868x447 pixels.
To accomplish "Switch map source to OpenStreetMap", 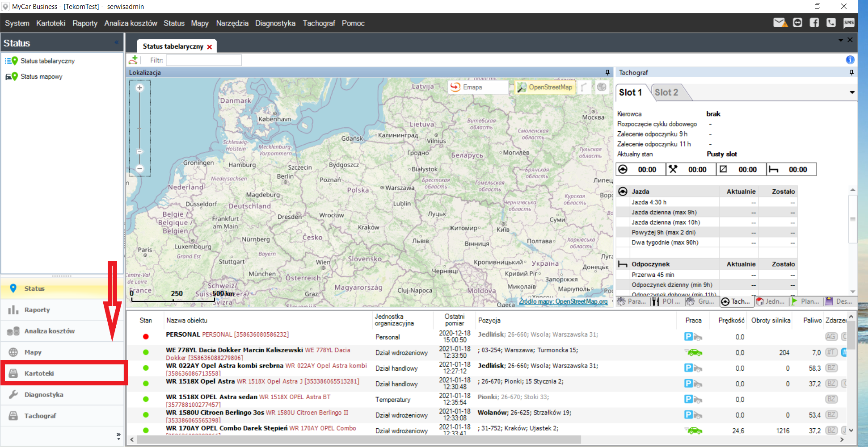I will (545, 87).
